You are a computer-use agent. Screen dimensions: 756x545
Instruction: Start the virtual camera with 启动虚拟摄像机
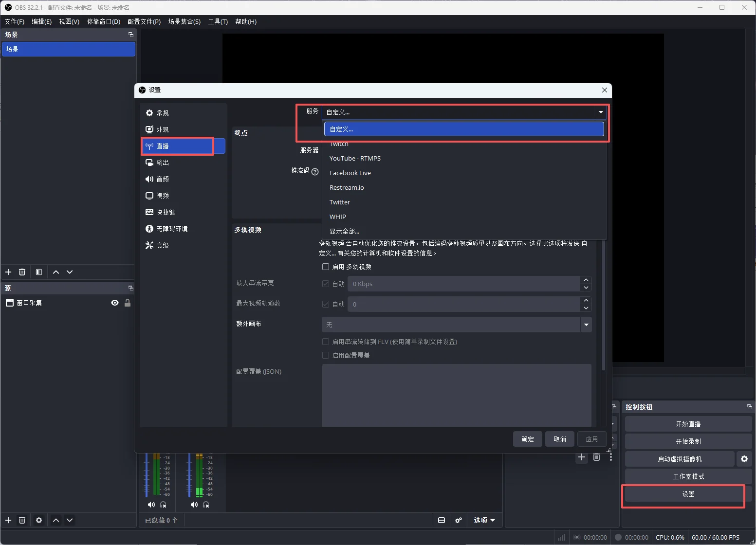(x=680, y=459)
